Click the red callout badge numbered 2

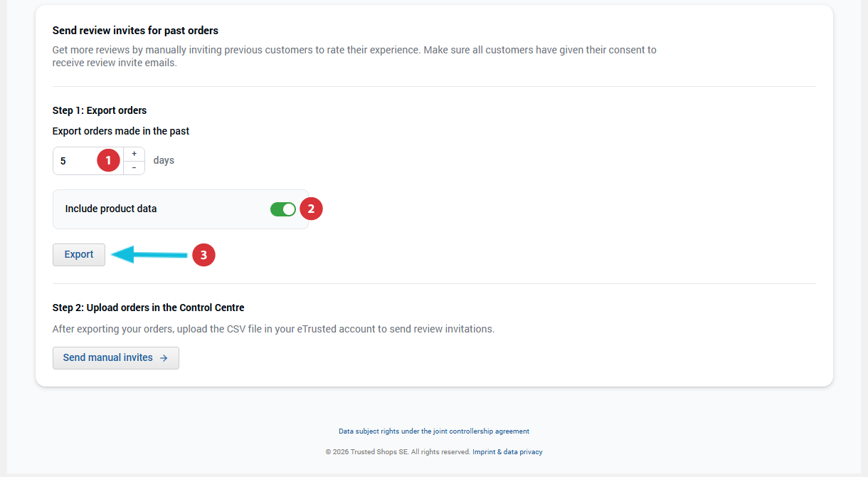coord(311,209)
